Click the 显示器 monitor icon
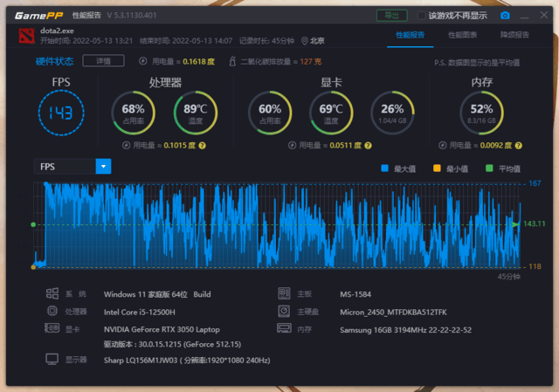 point(51,359)
